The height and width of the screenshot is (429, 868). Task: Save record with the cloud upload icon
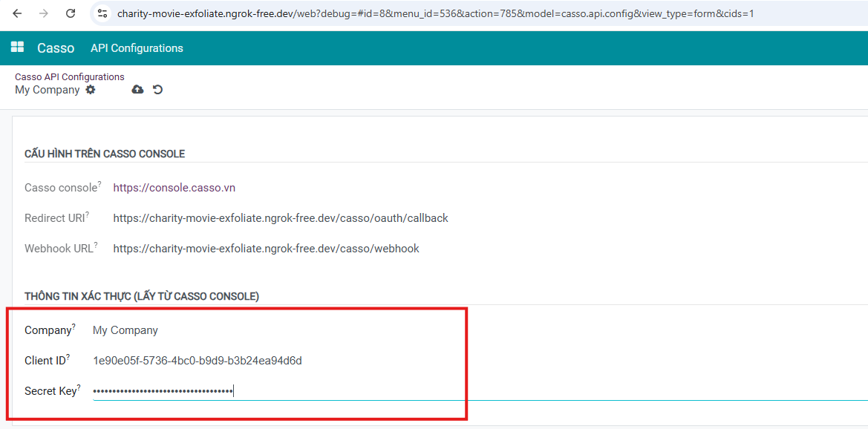pos(137,89)
